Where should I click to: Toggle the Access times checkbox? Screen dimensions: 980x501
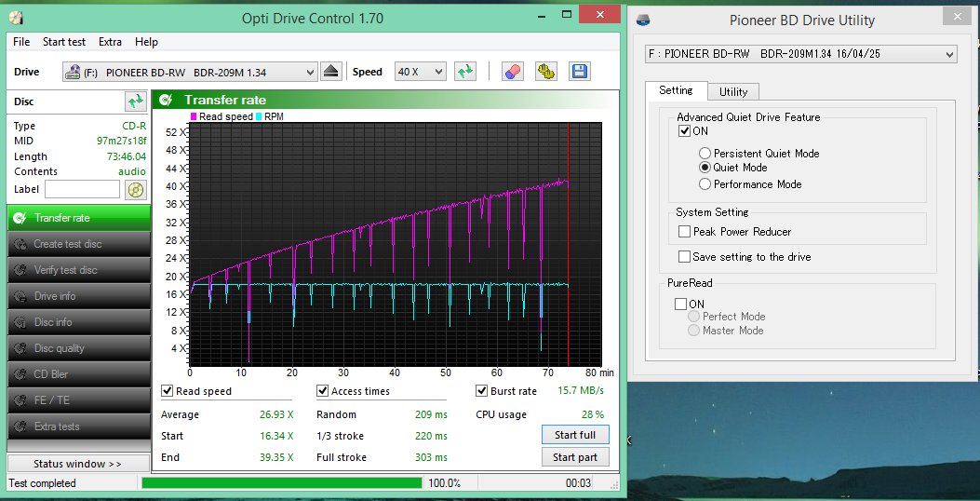(323, 391)
